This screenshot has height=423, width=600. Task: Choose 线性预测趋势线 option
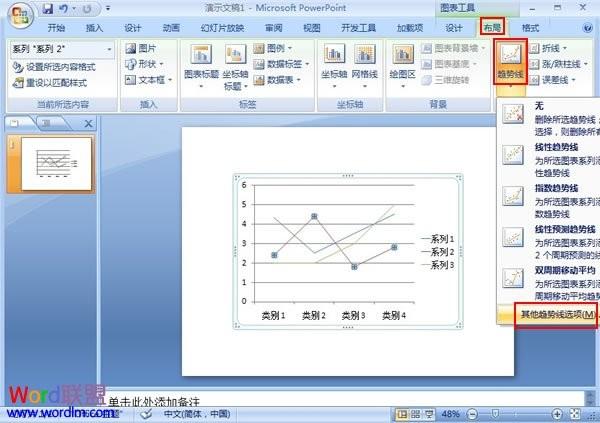[x=549, y=242]
